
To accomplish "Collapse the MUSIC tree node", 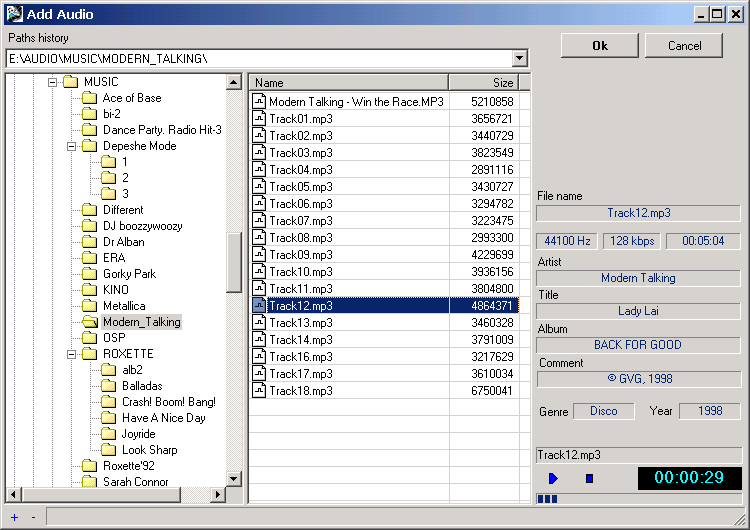I will tap(53, 82).
